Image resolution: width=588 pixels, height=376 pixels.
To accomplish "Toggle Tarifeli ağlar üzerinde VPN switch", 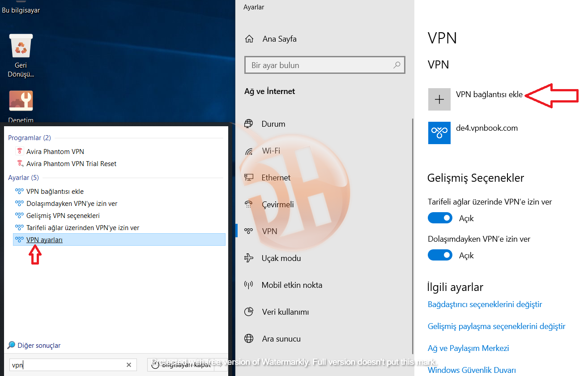I will coord(440,218).
